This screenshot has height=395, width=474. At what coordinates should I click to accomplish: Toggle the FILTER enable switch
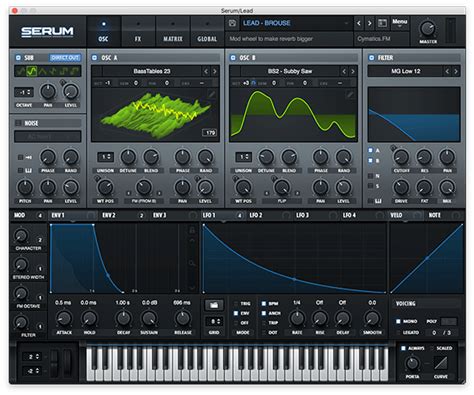point(371,58)
